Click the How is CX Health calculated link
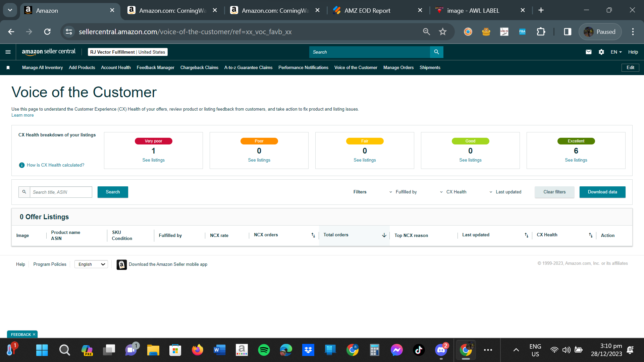Screen dimensions: 644x362 56,165
